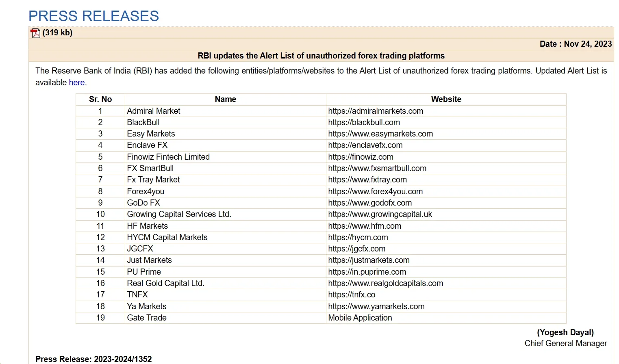Select the 'Admiral Market' name cell
This screenshot has height=364, width=619.
[x=226, y=111]
